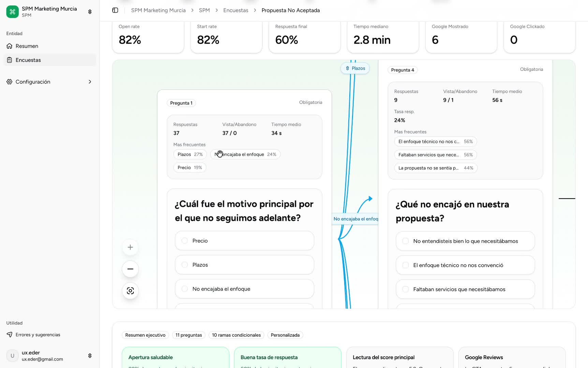Viewport: 588px width, 368px height.
Task: Zoom out of the flow canvas
Action: [130, 269]
